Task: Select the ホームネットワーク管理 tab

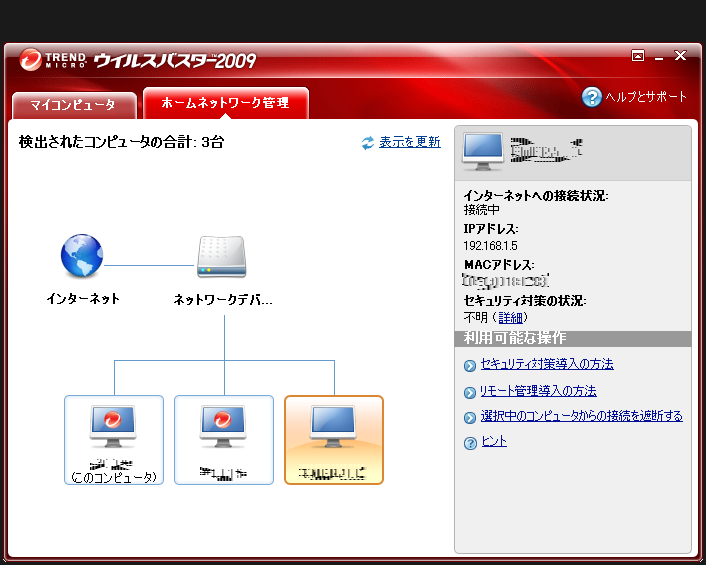Action: pos(226,103)
